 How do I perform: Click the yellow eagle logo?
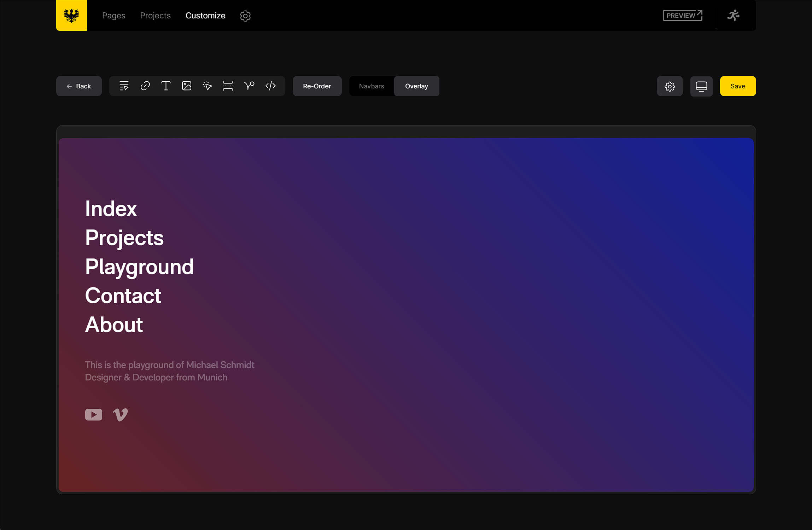click(x=71, y=15)
